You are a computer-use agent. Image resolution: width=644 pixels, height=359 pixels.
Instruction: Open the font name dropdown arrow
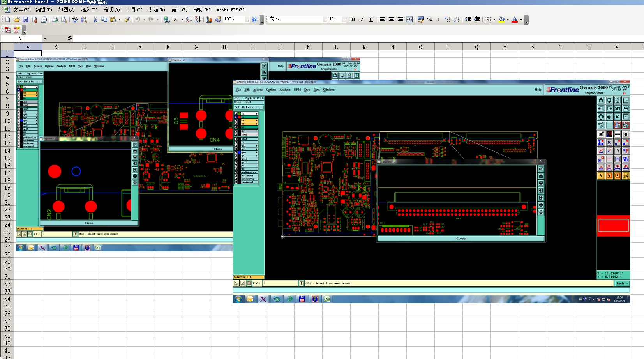[325, 19]
